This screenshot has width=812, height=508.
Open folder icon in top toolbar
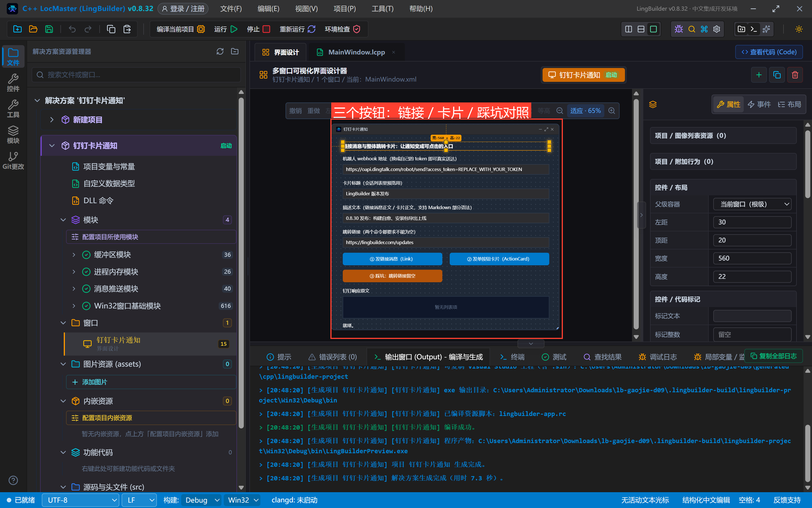click(x=33, y=29)
